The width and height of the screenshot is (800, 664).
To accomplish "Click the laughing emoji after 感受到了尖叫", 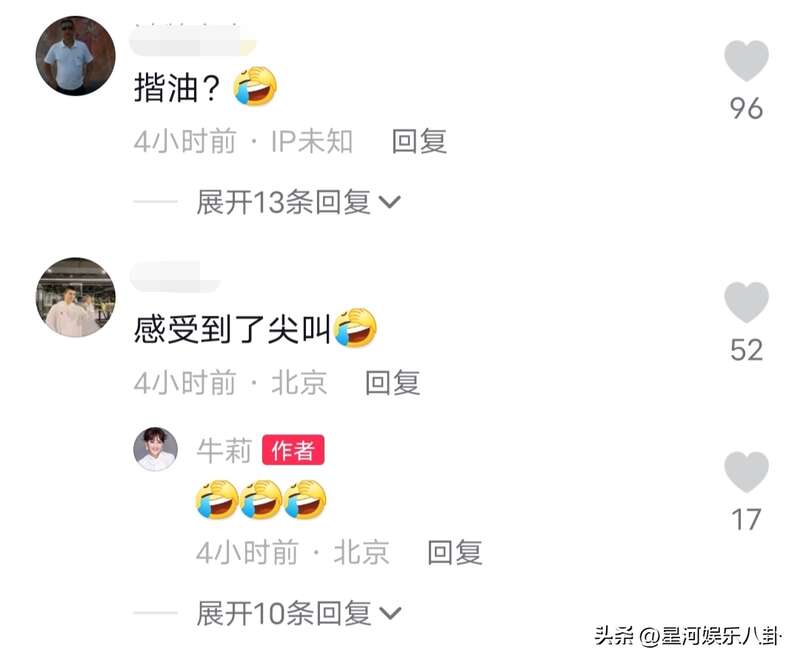I will [x=355, y=328].
